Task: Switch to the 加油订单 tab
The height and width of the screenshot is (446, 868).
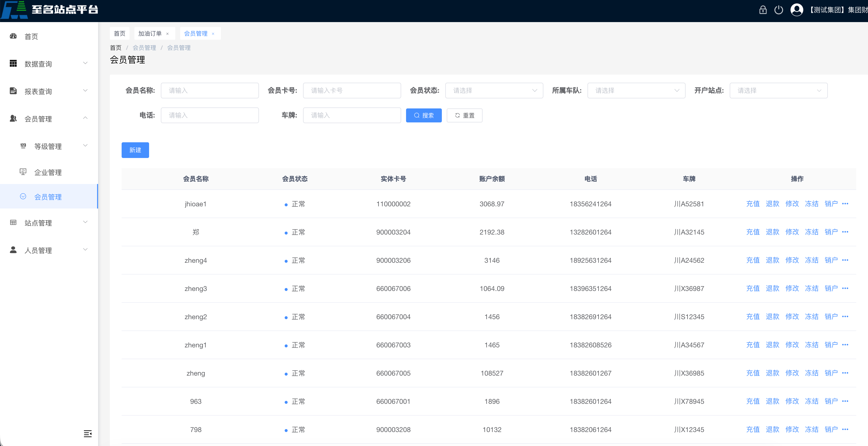Action: 150,34
